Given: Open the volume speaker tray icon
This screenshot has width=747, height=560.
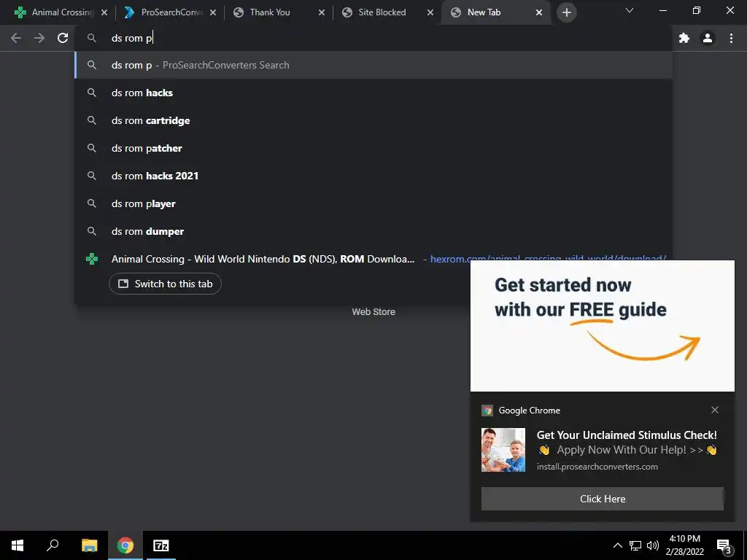Looking at the screenshot, I should [653, 545].
